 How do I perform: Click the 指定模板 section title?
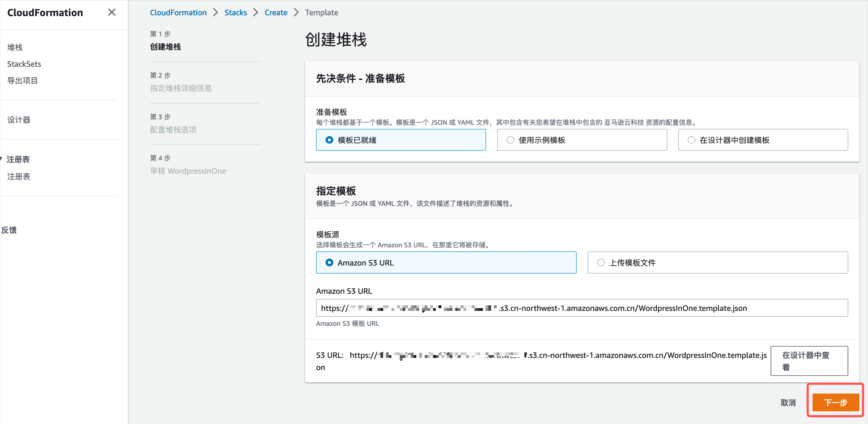336,191
